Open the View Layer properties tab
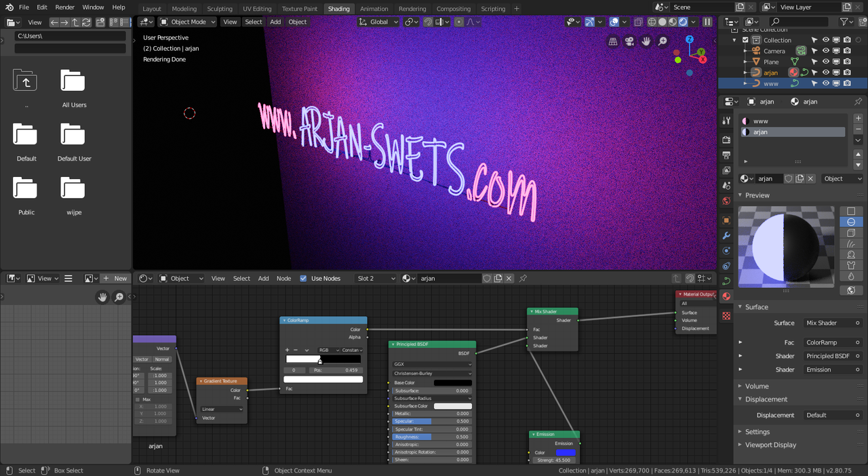868x476 pixels. click(x=726, y=170)
